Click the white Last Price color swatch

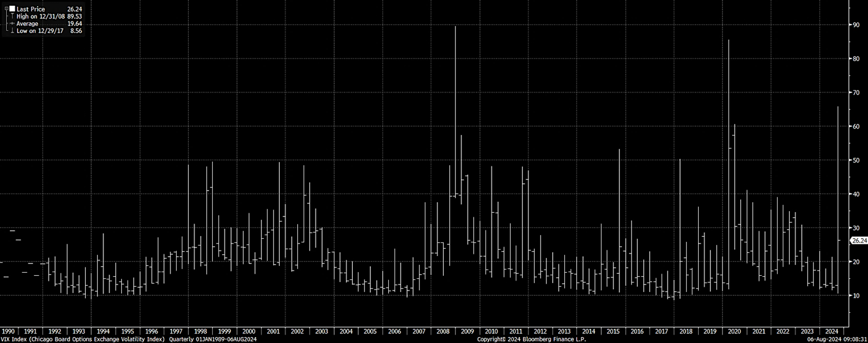tap(12, 9)
